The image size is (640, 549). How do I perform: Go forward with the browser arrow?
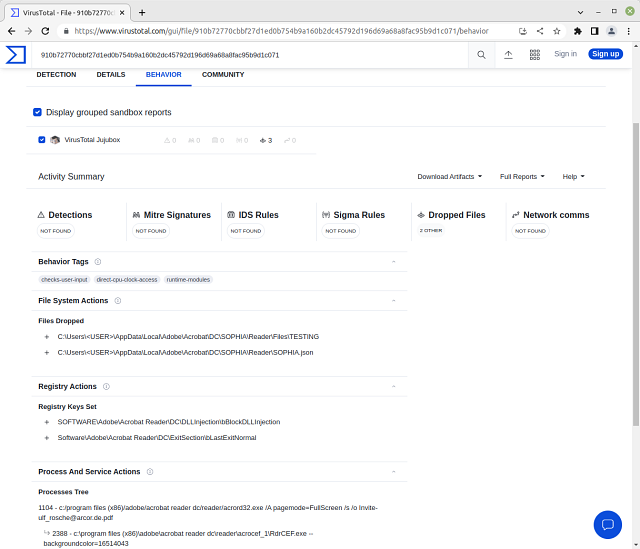coord(28,31)
